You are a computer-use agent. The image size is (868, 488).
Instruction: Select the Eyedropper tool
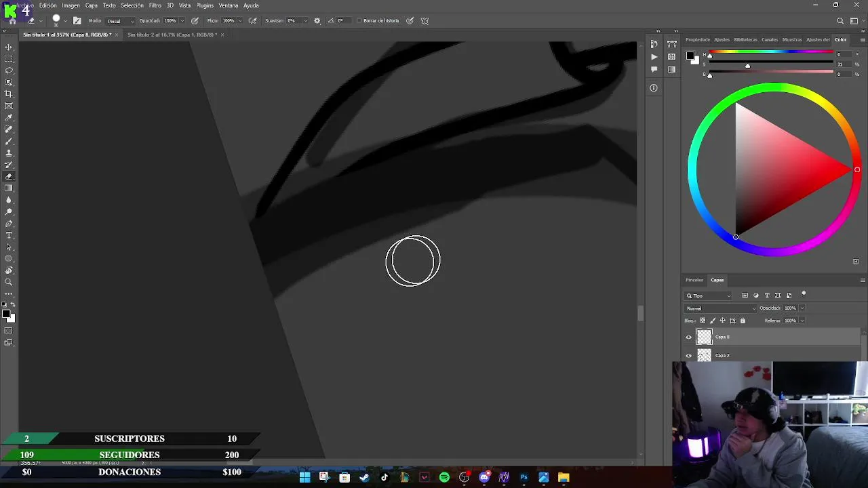point(9,118)
